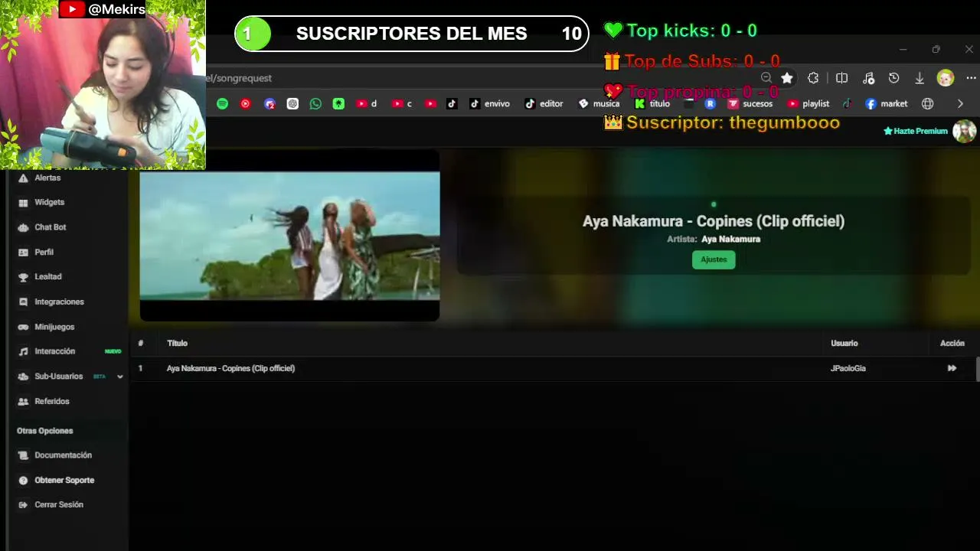Click user JPaoloGia in the queue

[x=848, y=368]
